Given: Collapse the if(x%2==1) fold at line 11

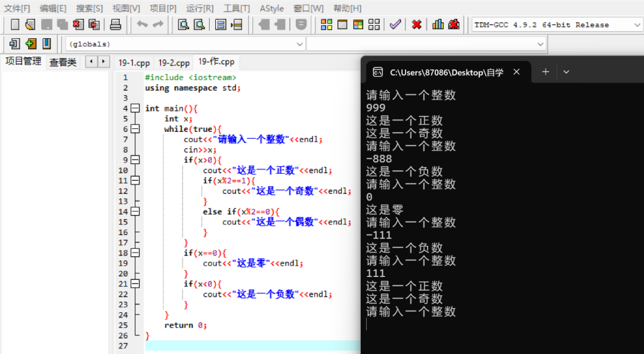Looking at the screenshot, I should (135, 180).
